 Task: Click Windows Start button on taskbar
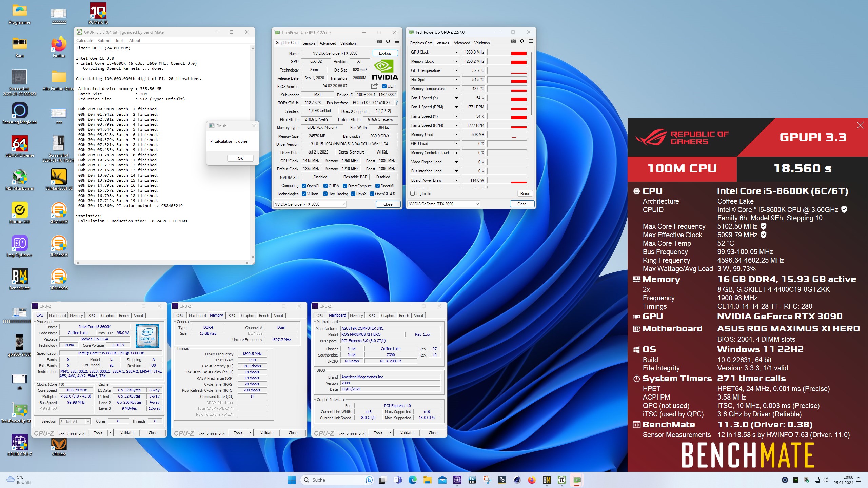coord(292,480)
